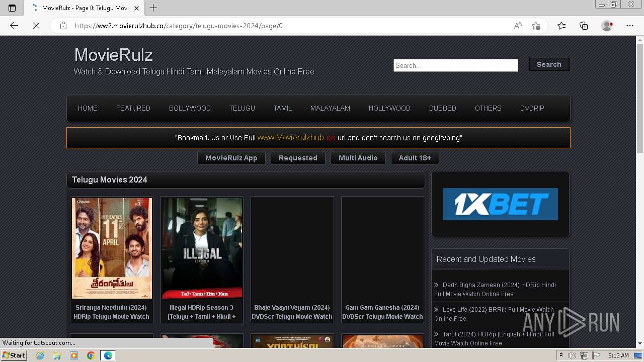Open Sriranga Neethulu poster thumbnail
644x362 pixels.
112,248
